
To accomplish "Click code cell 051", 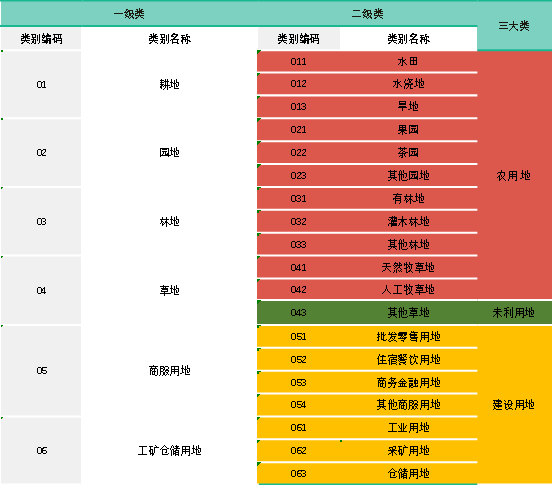I will [x=299, y=337].
